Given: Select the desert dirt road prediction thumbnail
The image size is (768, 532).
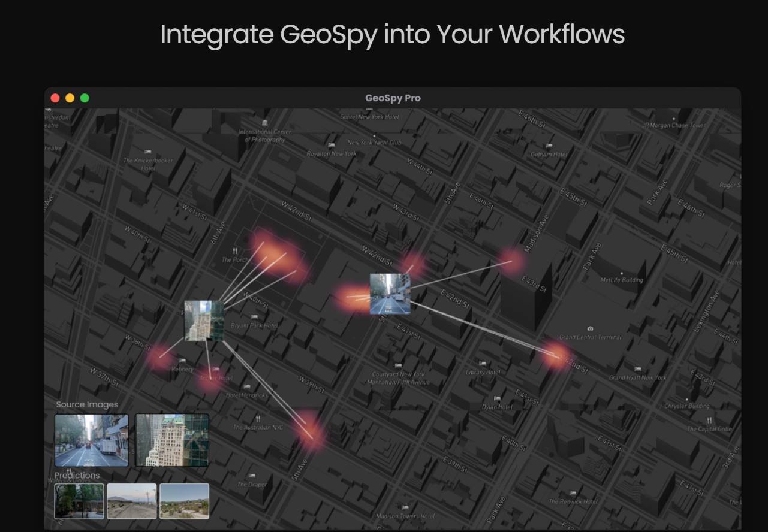Looking at the screenshot, I should click(x=132, y=501).
